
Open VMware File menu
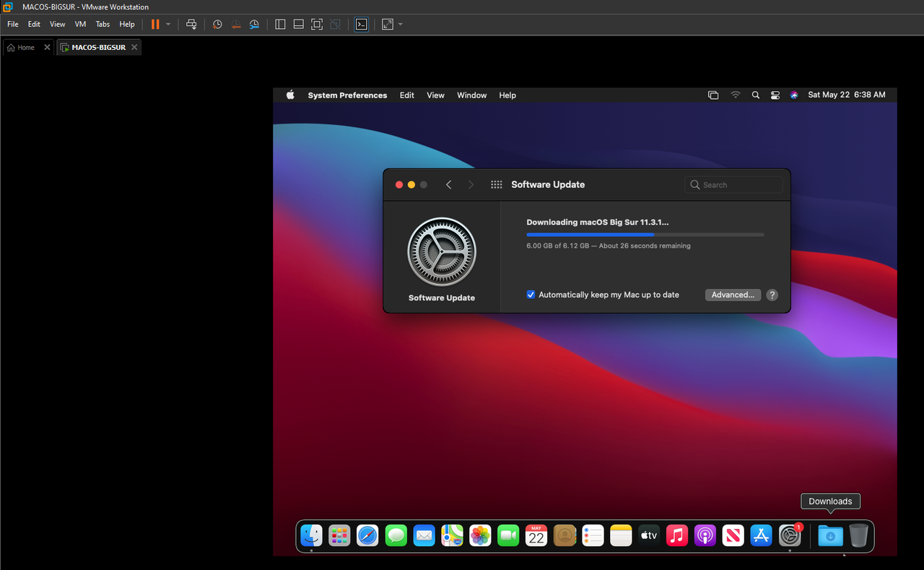coord(13,24)
